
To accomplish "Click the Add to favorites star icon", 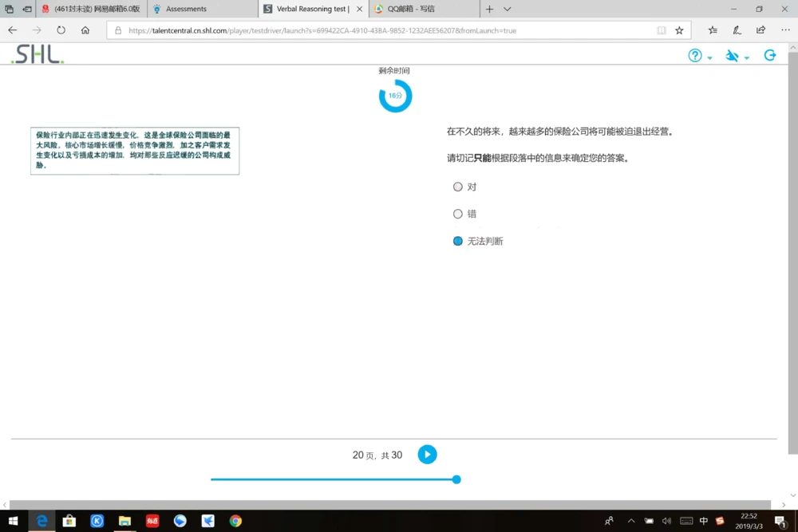I will [x=679, y=30].
